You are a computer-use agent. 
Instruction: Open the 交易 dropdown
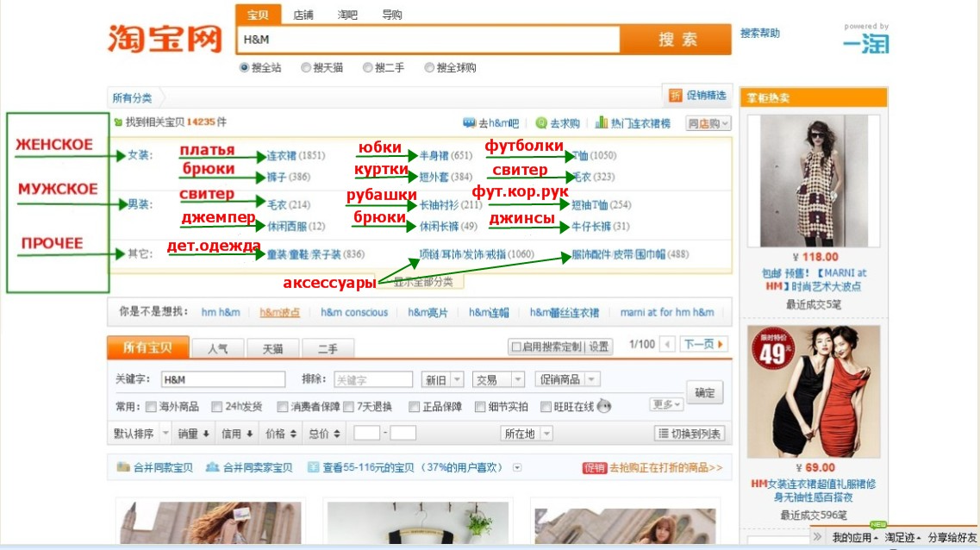point(498,379)
